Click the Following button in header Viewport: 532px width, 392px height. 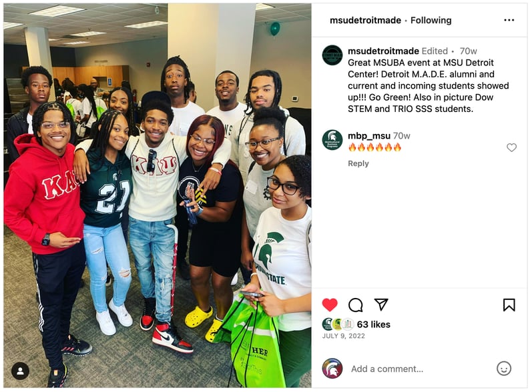[431, 20]
